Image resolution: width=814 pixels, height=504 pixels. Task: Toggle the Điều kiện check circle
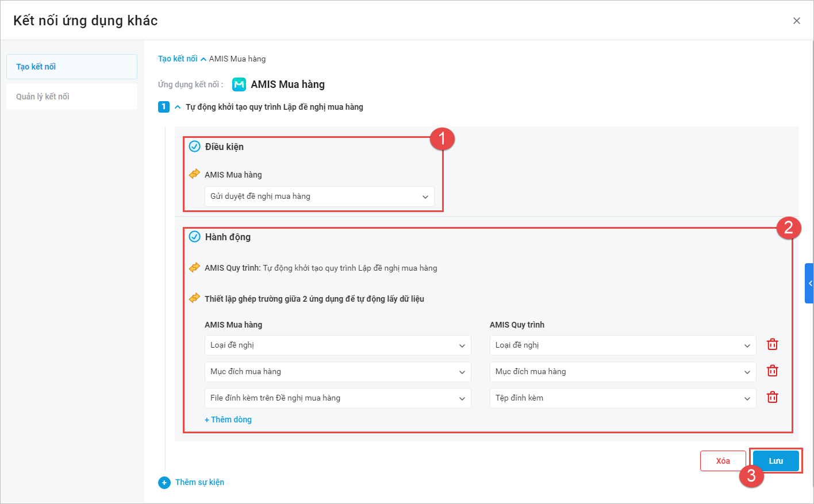pos(195,147)
